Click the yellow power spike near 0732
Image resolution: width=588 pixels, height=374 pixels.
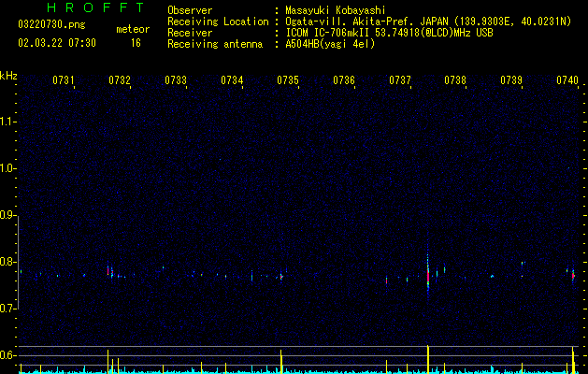108,361
